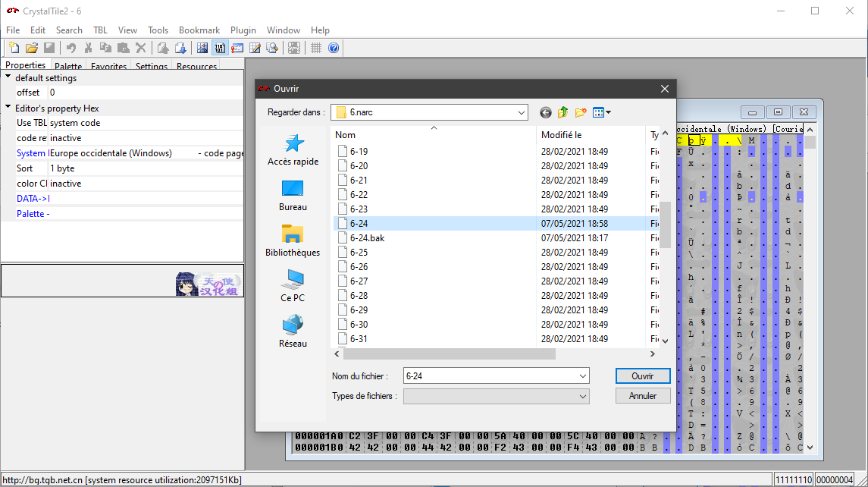Viewport: 868px width, 487px height.
Task: Switch to the Palette tab
Action: coord(68,66)
